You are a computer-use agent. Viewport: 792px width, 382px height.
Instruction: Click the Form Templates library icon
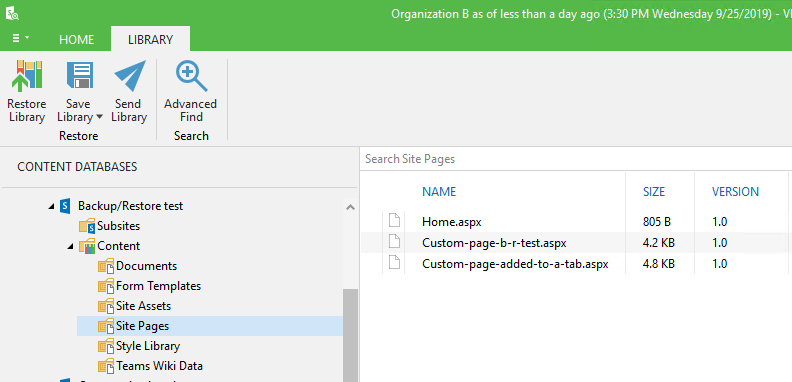(106, 286)
